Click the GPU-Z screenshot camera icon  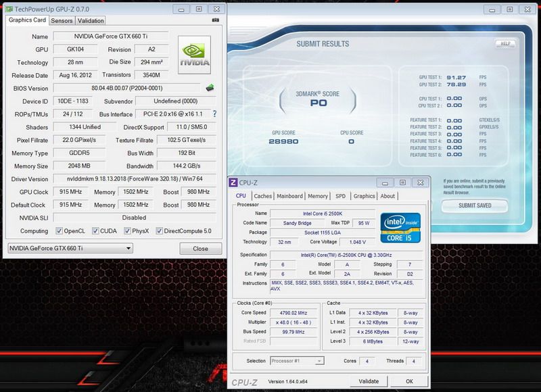(215, 20)
